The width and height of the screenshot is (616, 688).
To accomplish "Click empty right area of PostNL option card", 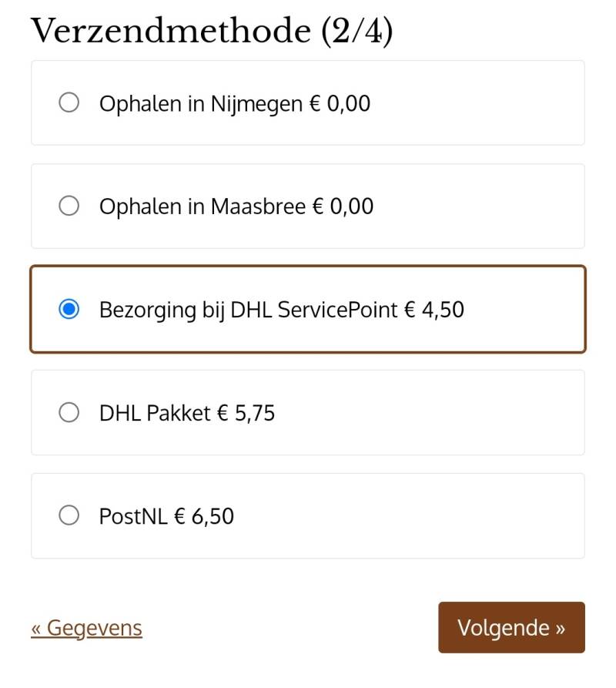I will coord(462,516).
